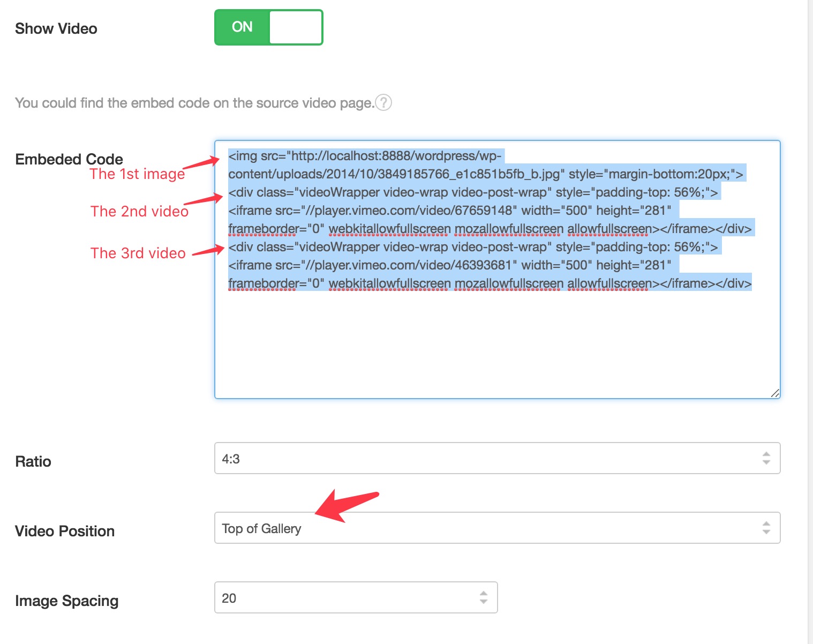The height and width of the screenshot is (644, 813).
Task: Click the empty area inside the Embeded Code textarea
Action: (496, 343)
